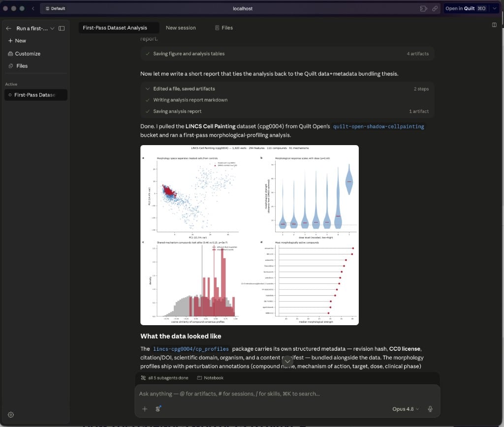Viewport: 504px width, 427px height.
Task: Toggle the right side panel icon
Action: click(494, 25)
